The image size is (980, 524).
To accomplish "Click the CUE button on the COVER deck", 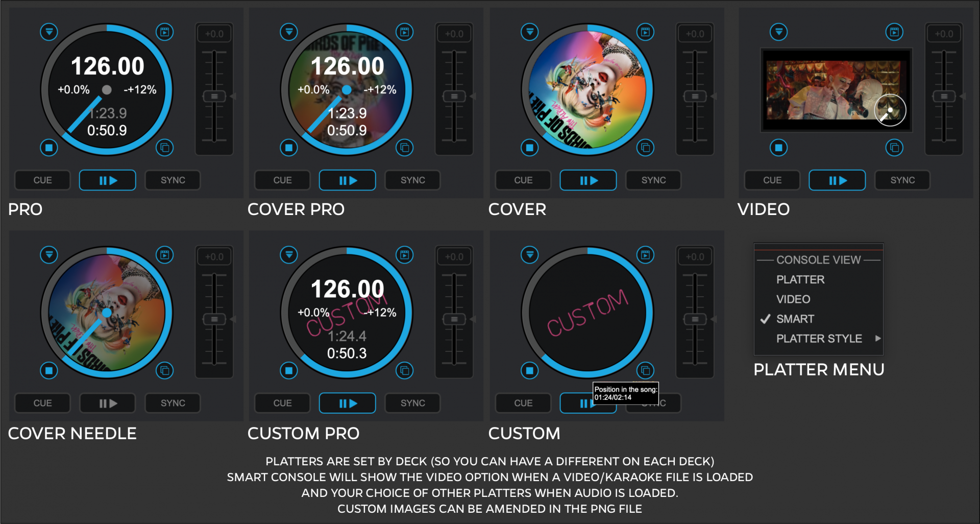I will point(523,180).
